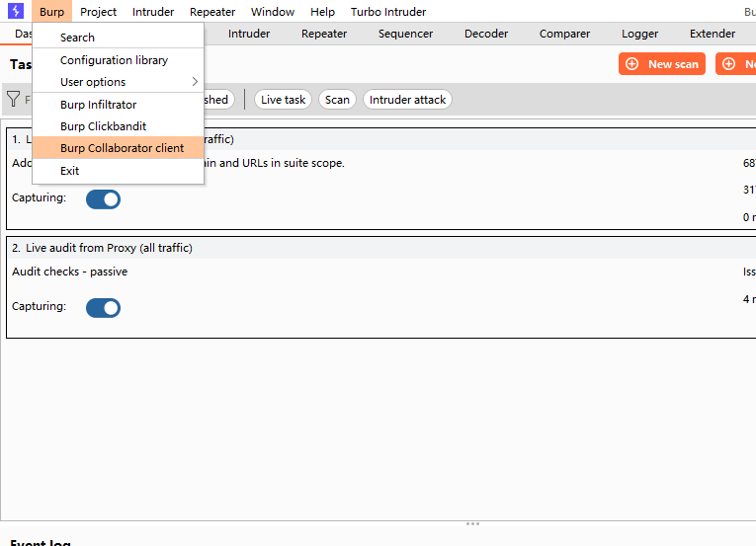Select Search in the Burp menu
This screenshot has height=546, width=756.
point(119,38)
